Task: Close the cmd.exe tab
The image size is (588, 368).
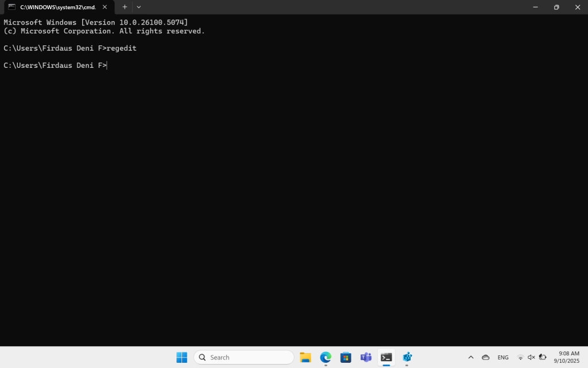Action: 105,7
